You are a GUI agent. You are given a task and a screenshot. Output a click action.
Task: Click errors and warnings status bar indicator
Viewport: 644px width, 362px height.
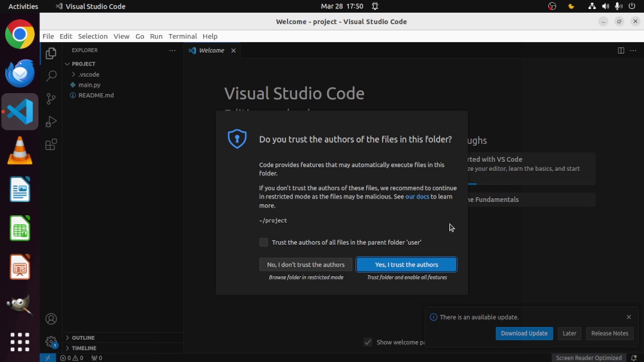coord(71,358)
